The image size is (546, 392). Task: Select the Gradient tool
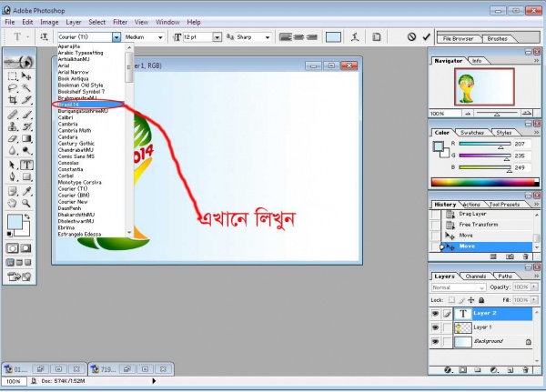(26, 138)
